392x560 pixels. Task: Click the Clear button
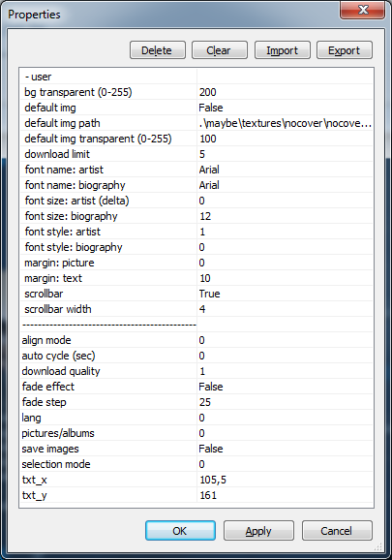[220, 50]
